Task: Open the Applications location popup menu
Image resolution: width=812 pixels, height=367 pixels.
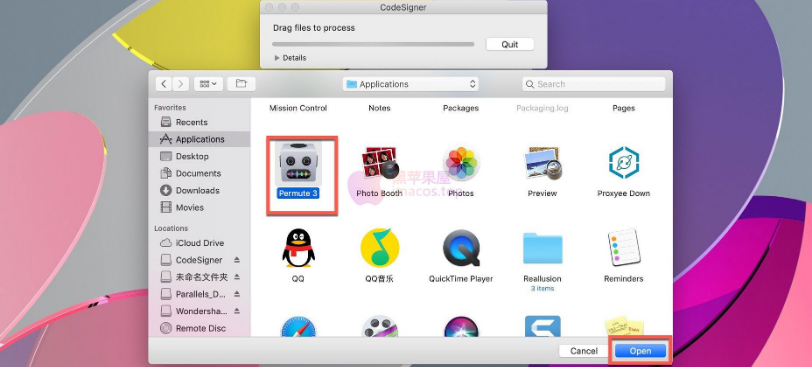Action: pyautogui.click(x=411, y=84)
